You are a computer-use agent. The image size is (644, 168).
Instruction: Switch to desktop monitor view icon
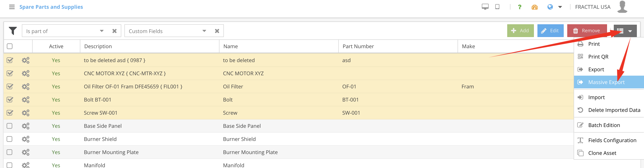(485, 7)
